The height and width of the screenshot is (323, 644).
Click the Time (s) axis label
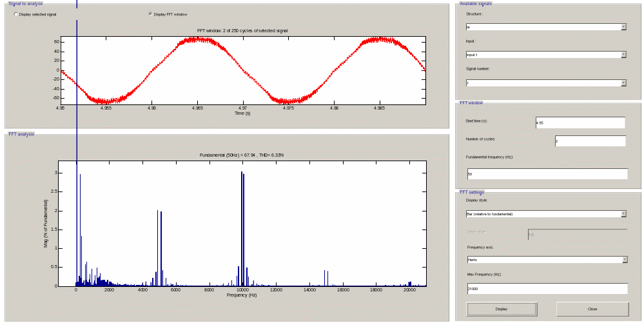[x=242, y=113]
